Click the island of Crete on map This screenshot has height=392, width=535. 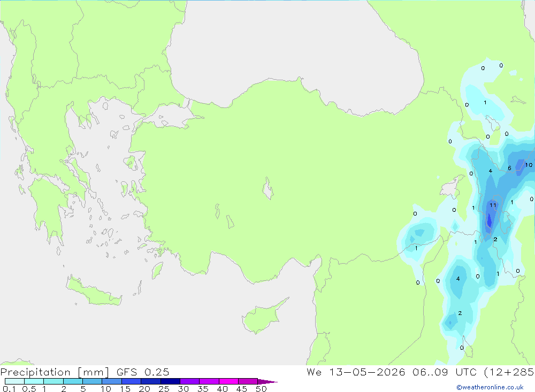(x=94, y=291)
